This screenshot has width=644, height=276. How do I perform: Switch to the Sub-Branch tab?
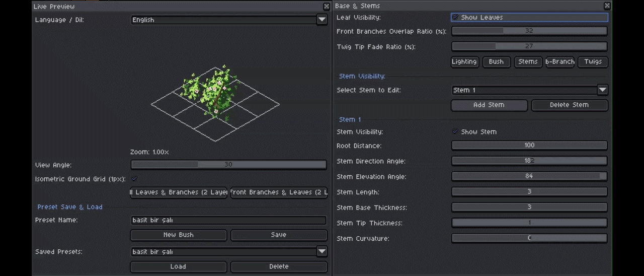pos(560,62)
